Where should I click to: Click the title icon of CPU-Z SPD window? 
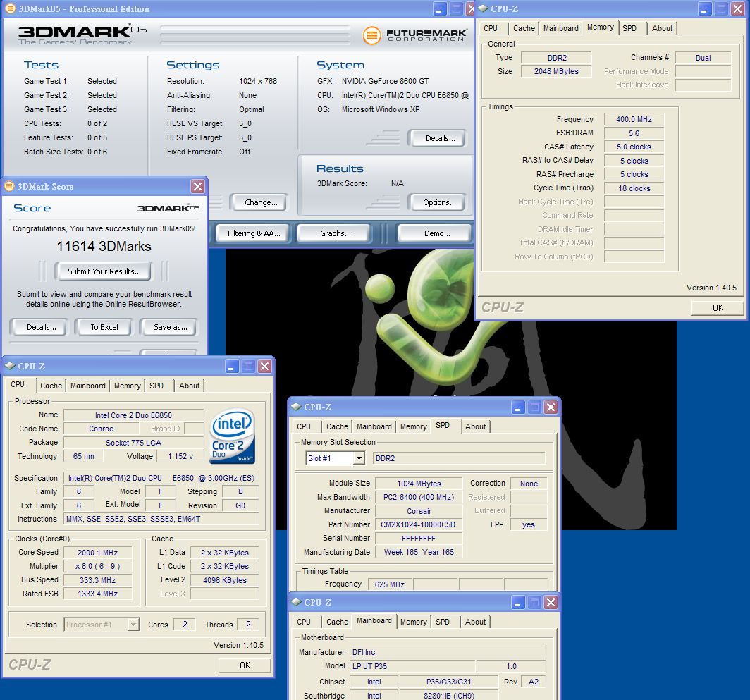coord(296,407)
